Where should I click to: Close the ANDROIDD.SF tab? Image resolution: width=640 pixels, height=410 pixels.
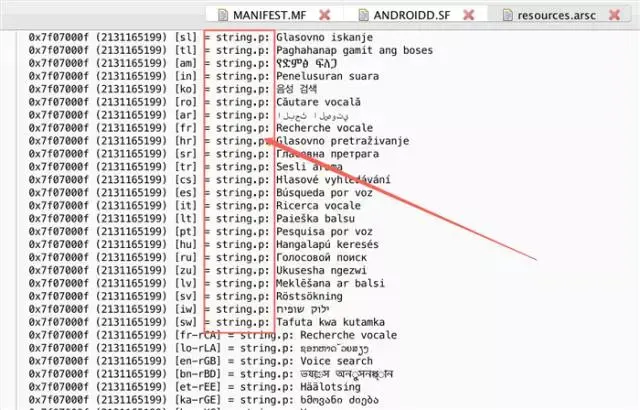coord(469,16)
